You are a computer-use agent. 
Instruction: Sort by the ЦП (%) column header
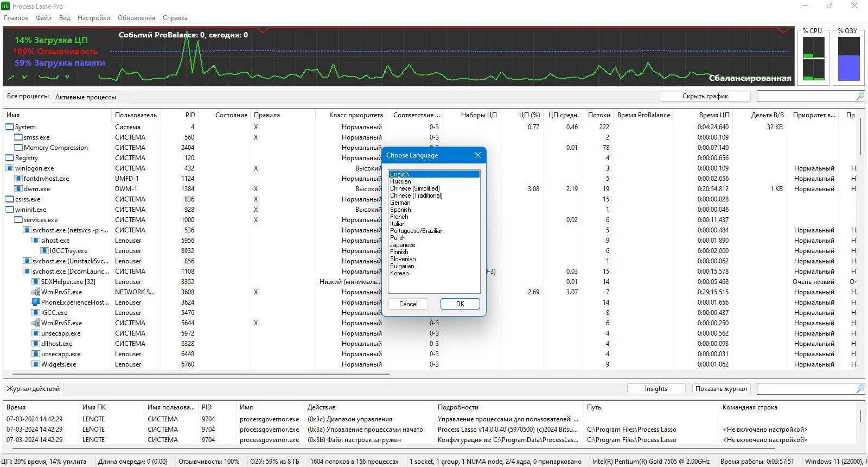[522, 115]
